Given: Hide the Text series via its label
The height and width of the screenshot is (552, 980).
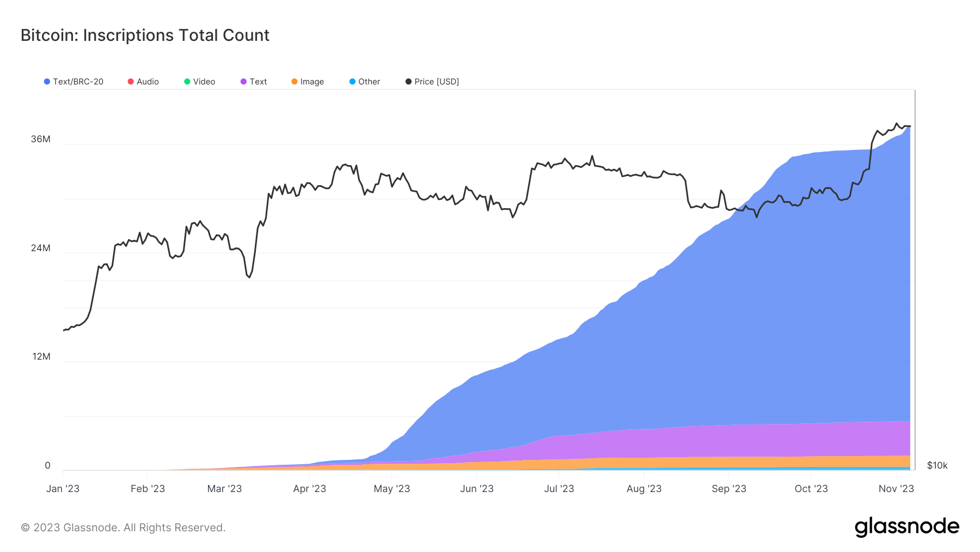Looking at the screenshot, I should click(258, 82).
